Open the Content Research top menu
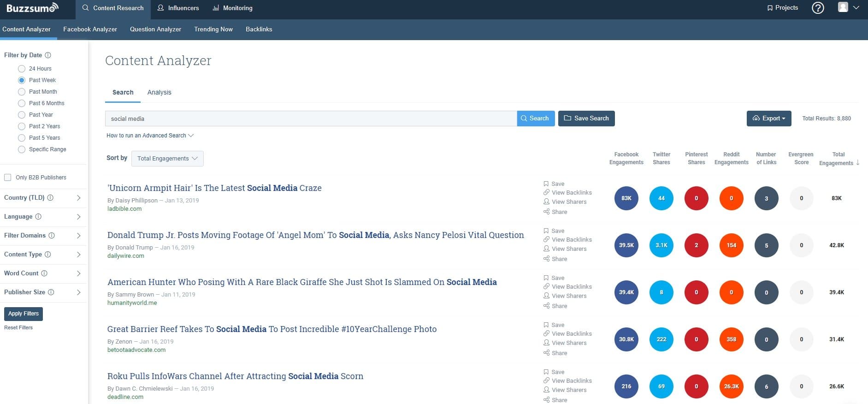The height and width of the screenshot is (404, 868). pos(113,8)
